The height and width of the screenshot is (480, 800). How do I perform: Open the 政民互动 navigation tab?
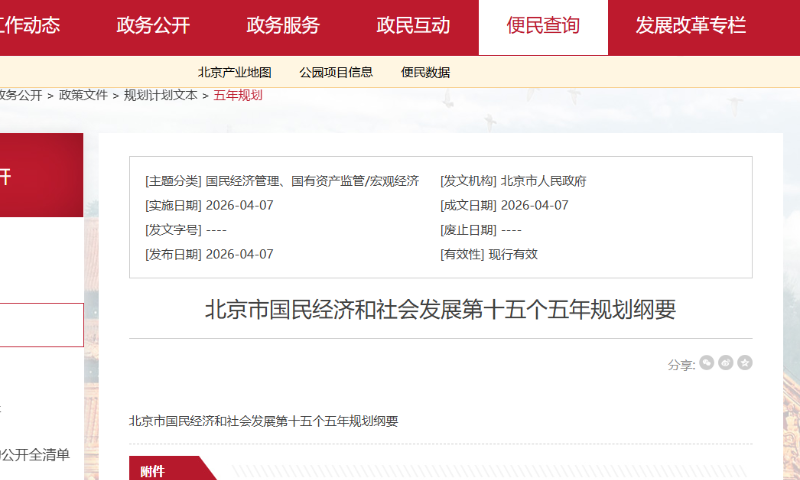coord(413,26)
